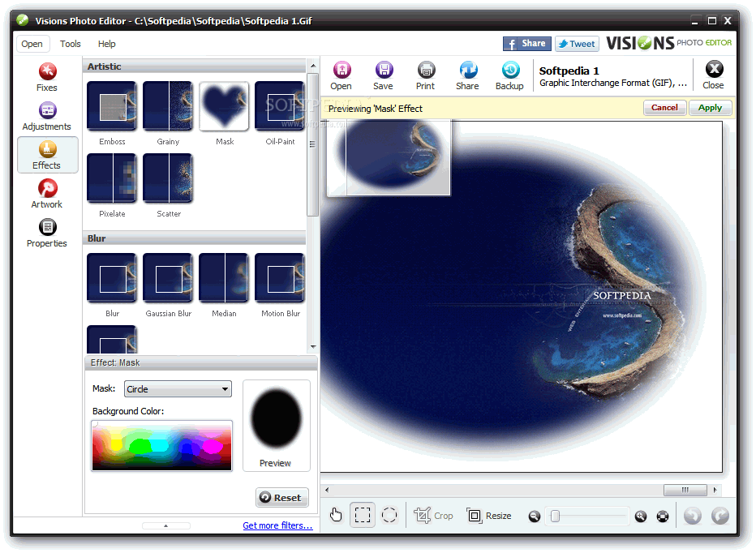This screenshot has height=553, width=756.
Task: Zoom out with the minus magnifier
Action: (535, 517)
